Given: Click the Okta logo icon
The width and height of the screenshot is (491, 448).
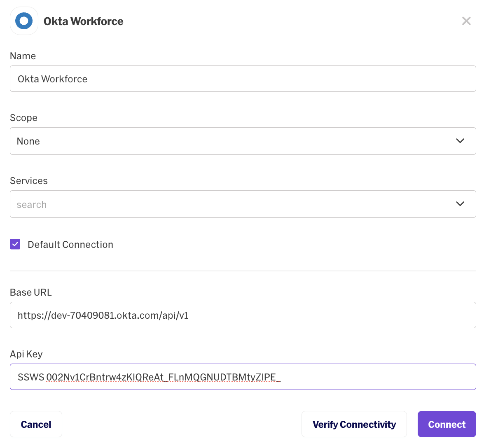Looking at the screenshot, I should [24, 21].
